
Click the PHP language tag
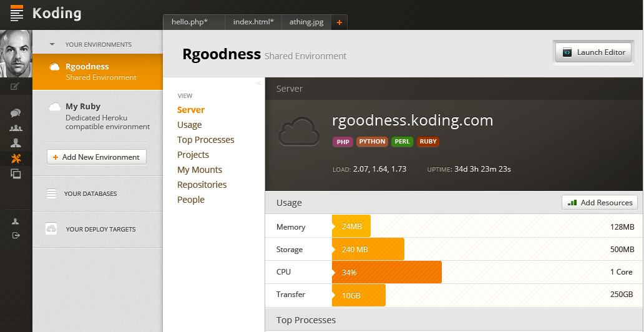tap(343, 142)
